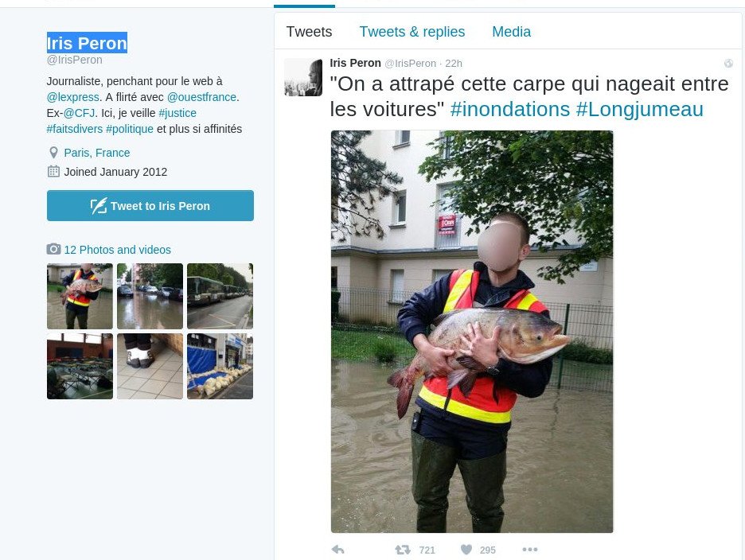Follow the #inondations hashtag link
Image resolution: width=745 pixels, height=560 pixels.
point(510,109)
